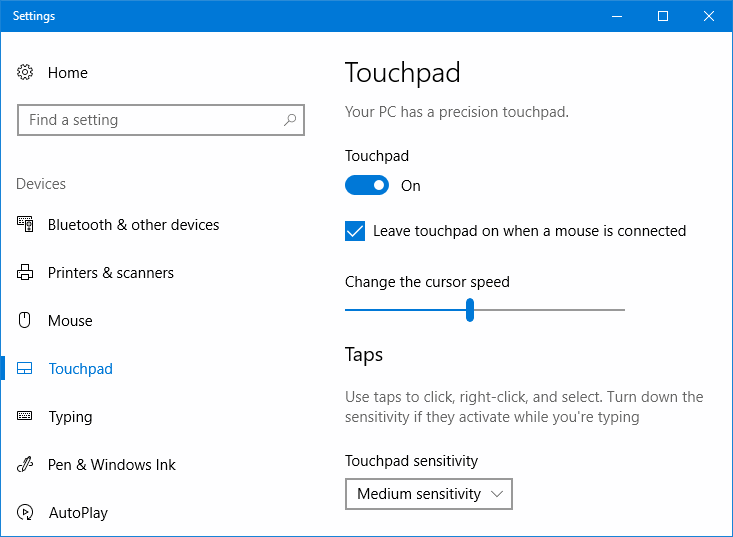The image size is (733, 537).
Task: Click the Pen & Windows Ink icon
Action: (x=26, y=465)
